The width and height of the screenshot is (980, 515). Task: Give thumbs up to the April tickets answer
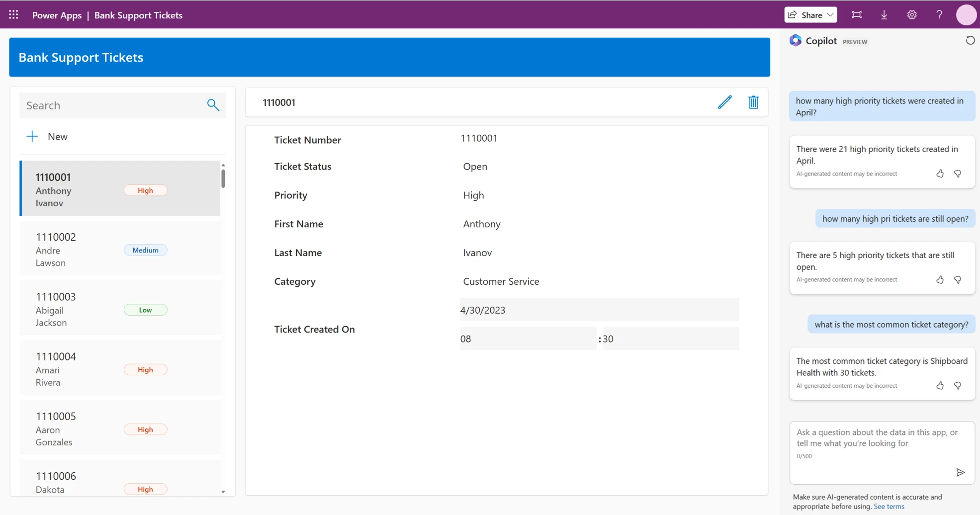click(x=940, y=173)
